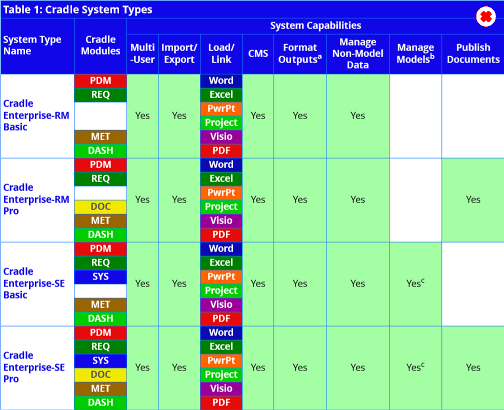Click the Cradle Modules column header
The width and height of the screenshot is (504, 410).
[100, 45]
